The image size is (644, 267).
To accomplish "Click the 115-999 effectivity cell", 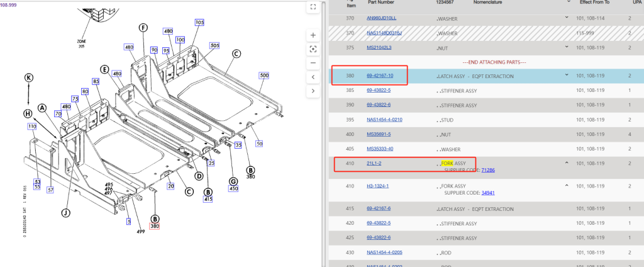I will click(x=584, y=33).
